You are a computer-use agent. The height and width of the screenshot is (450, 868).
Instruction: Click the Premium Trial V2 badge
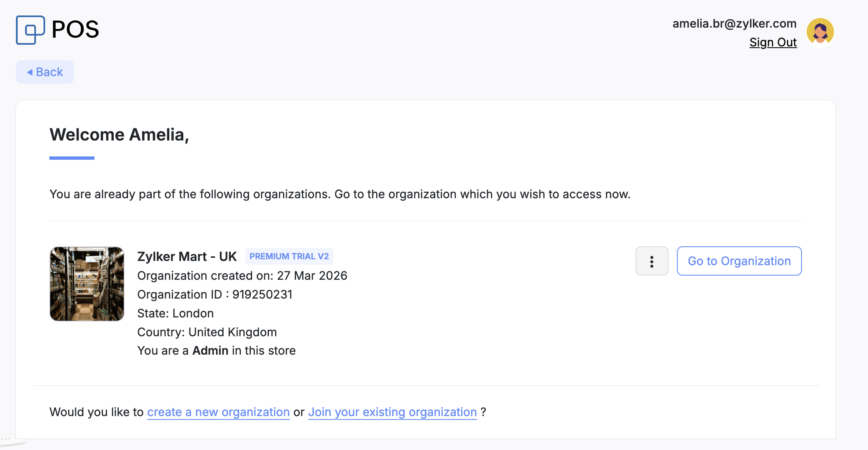[x=289, y=256]
